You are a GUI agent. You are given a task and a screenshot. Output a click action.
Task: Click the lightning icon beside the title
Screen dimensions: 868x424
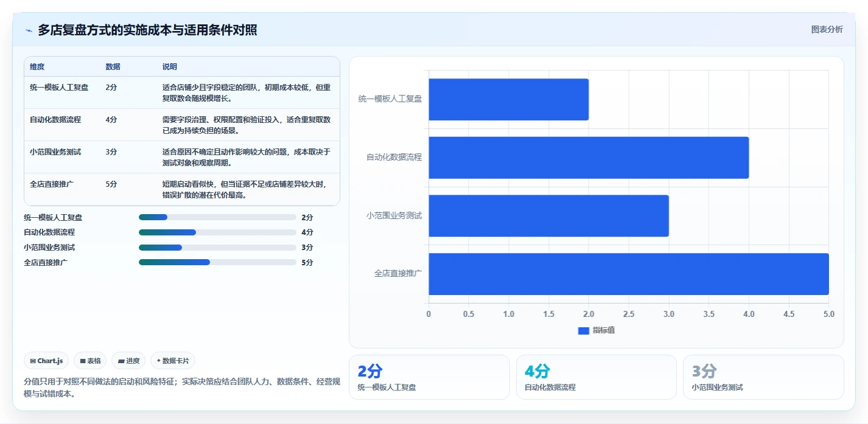[x=29, y=30]
